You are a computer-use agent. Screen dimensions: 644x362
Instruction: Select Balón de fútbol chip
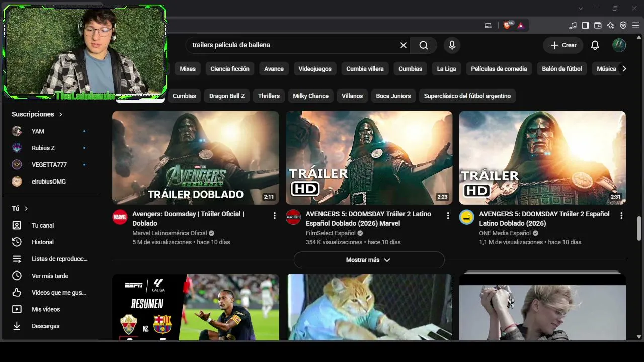point(562,69)
